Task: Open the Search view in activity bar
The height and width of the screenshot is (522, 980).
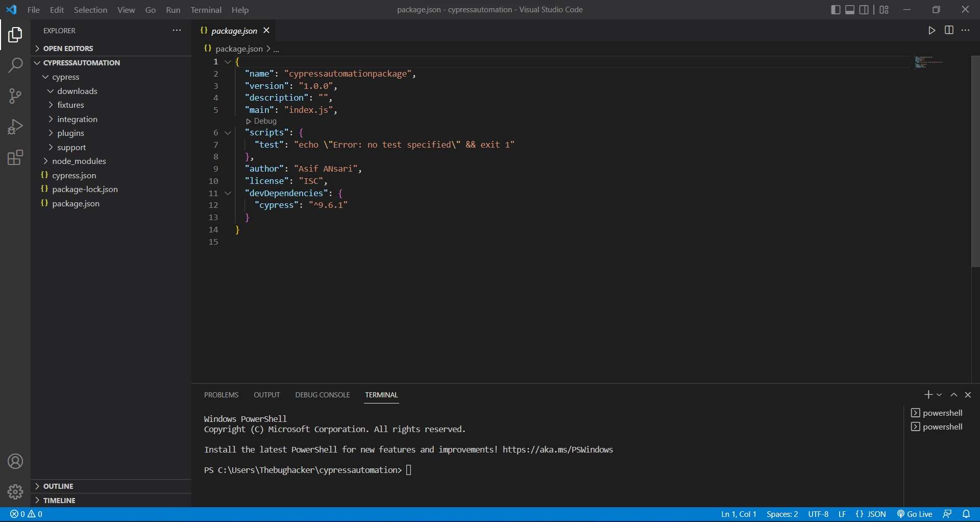Action: click(x=15, y=65)
